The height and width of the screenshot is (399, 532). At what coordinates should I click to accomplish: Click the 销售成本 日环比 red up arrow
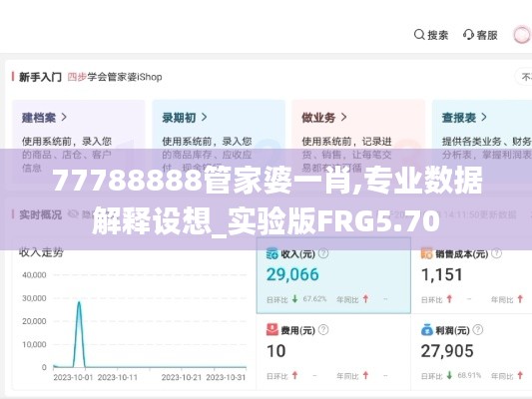pos(449,299)
